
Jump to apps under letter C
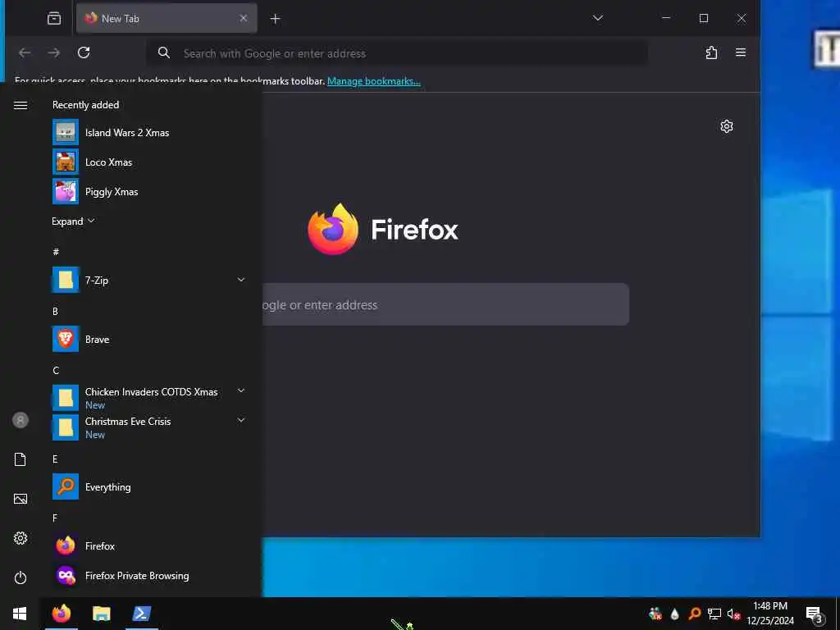[x=56, y=370]
